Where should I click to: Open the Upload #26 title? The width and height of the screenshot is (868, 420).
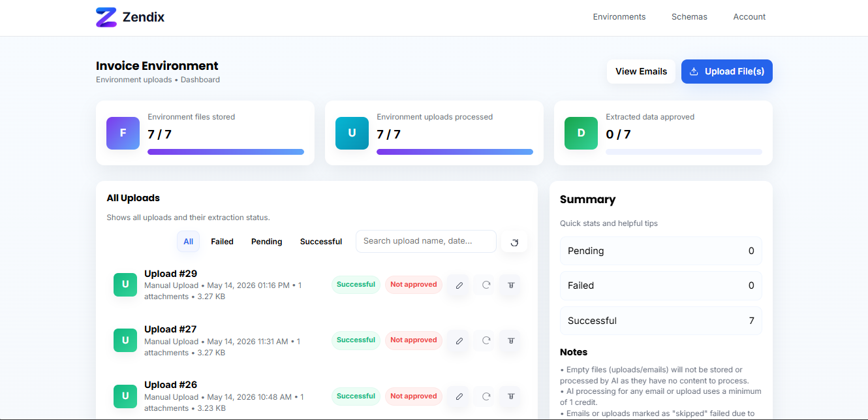click(170, 385)
